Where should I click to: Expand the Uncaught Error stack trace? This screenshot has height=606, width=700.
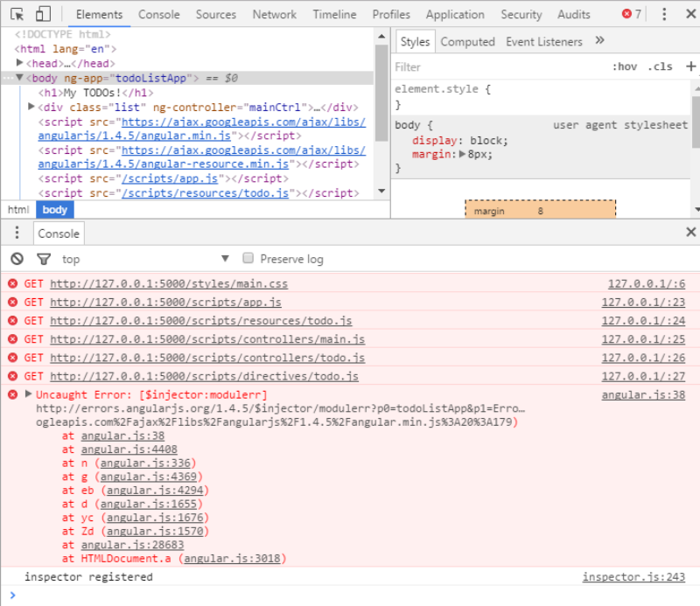click(29, 395)
